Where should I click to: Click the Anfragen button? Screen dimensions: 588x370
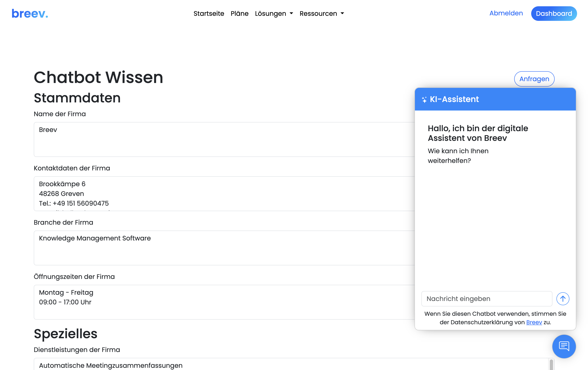534,79
